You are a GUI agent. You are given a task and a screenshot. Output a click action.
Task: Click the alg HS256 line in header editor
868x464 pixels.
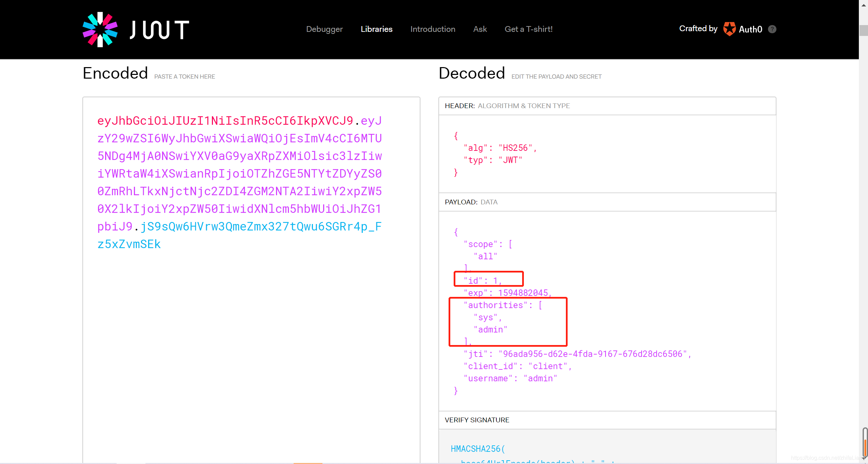click(500, 148)
